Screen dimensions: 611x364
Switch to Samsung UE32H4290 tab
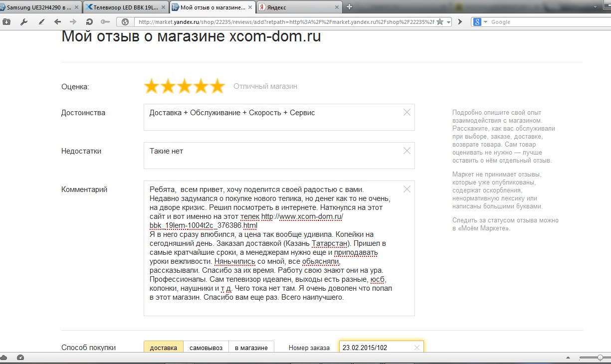(x=39, y=7)
